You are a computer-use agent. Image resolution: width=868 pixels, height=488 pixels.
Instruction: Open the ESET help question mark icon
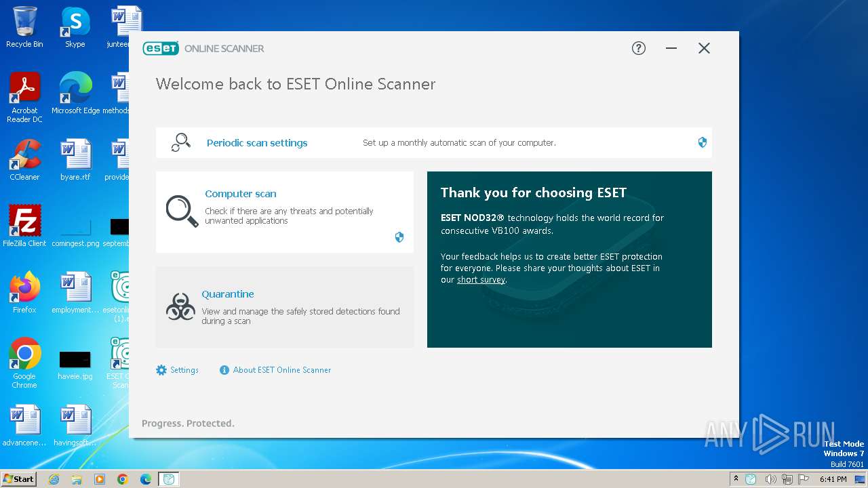click(x=639, y=48)
